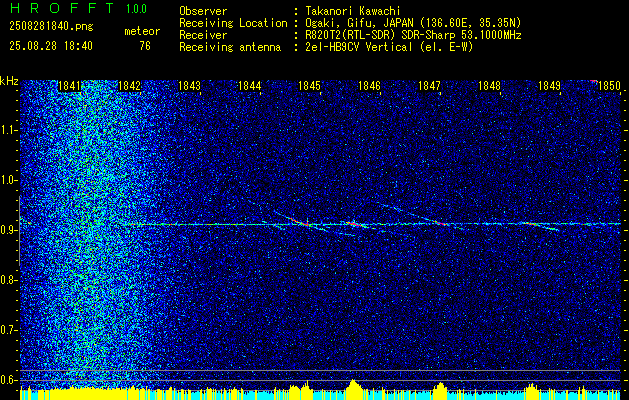The width and height of the screenshot is (629, 400).
Task: Click the version number 1.0.0
Action: [x=136, y=8]
